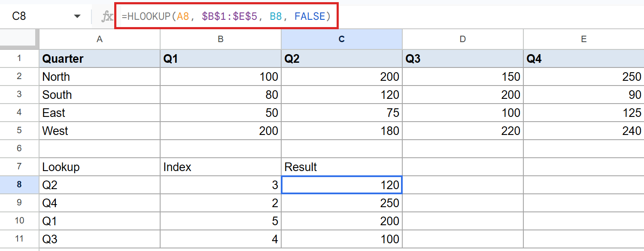Select row 11 header
Screen dimensions: 644x251
tap(19, 239)
